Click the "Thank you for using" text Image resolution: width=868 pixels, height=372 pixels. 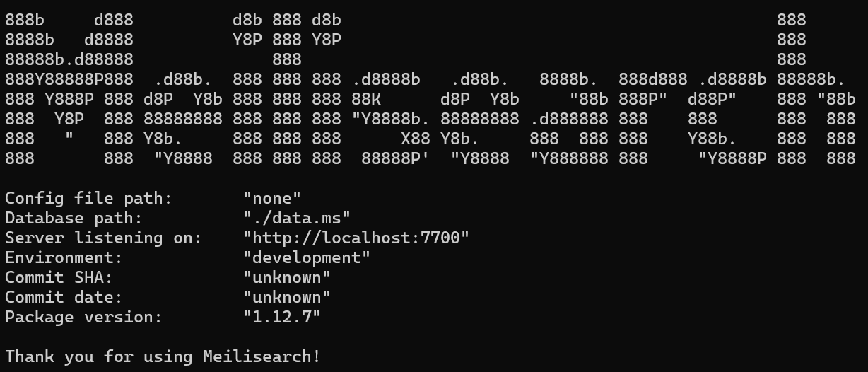click(x=99, y=356)
